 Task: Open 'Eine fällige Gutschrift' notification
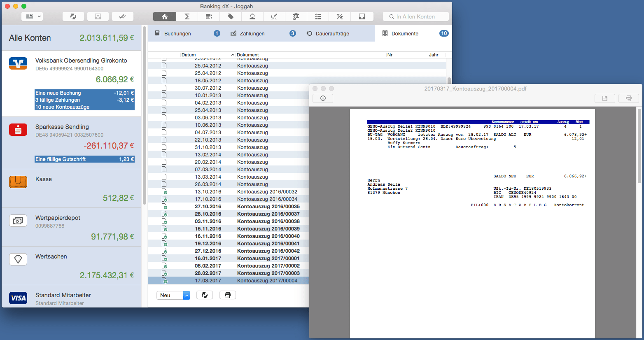coord(84,159)
